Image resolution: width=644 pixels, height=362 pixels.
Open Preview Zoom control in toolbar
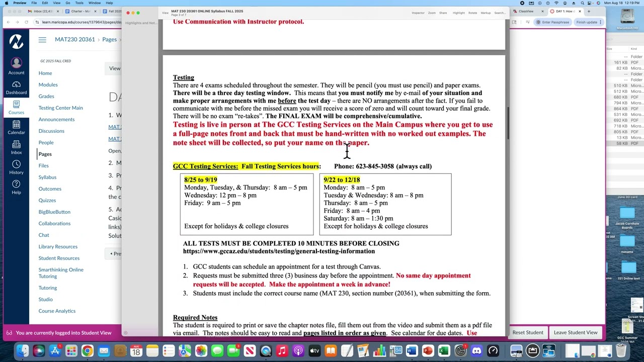pyautogui.click(x=432, y=13)
